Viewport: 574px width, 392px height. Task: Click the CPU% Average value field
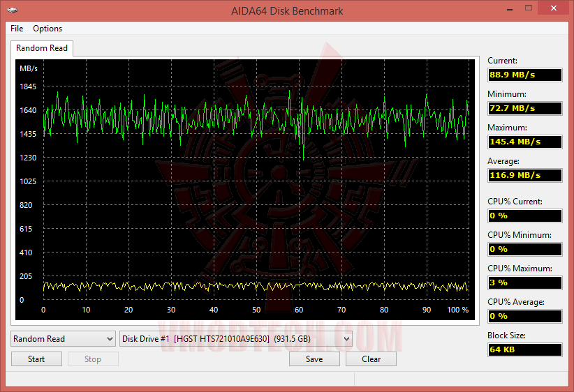[x=524, y=316]
